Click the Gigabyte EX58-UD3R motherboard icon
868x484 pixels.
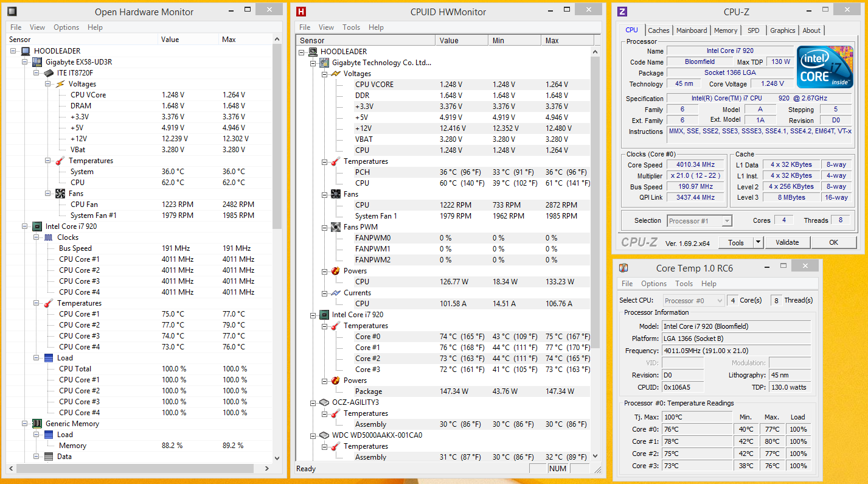click(x=37, y=62)
